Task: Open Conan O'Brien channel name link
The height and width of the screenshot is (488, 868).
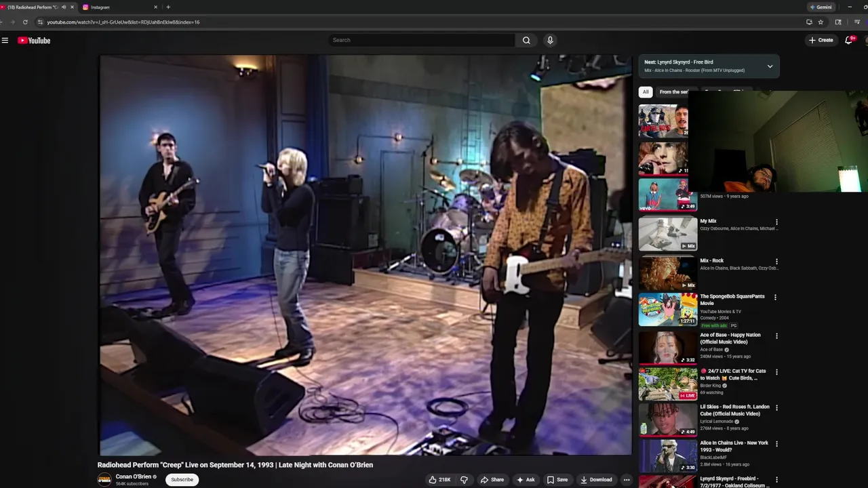Action: pos(134,476)
